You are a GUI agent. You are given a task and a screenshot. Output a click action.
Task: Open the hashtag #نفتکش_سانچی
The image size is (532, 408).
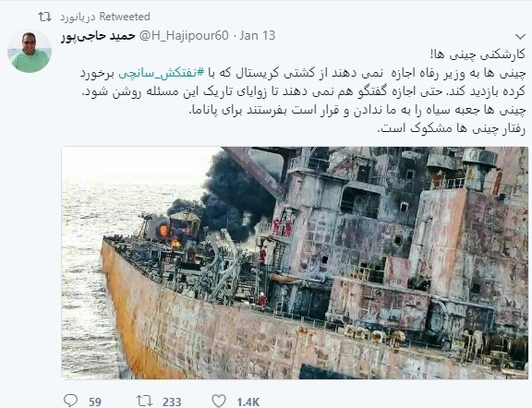coord(162,73)
